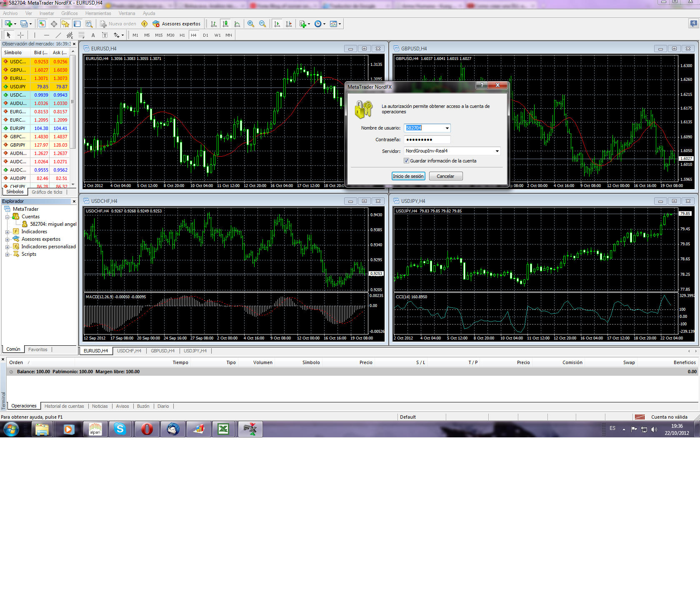Uncheck Guardar información de la cuenta
The height and width of the screenshot is (589, 700).
coord(406,161)
